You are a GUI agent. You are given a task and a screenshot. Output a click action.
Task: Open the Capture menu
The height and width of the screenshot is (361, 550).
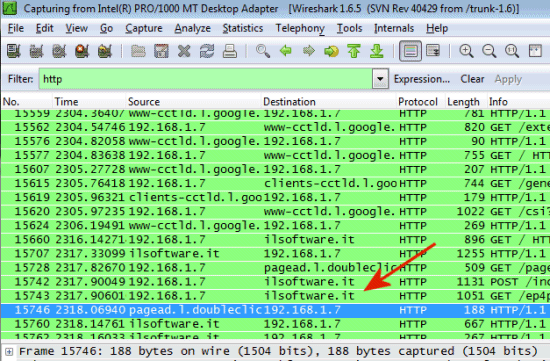click(x=144, y=28)
